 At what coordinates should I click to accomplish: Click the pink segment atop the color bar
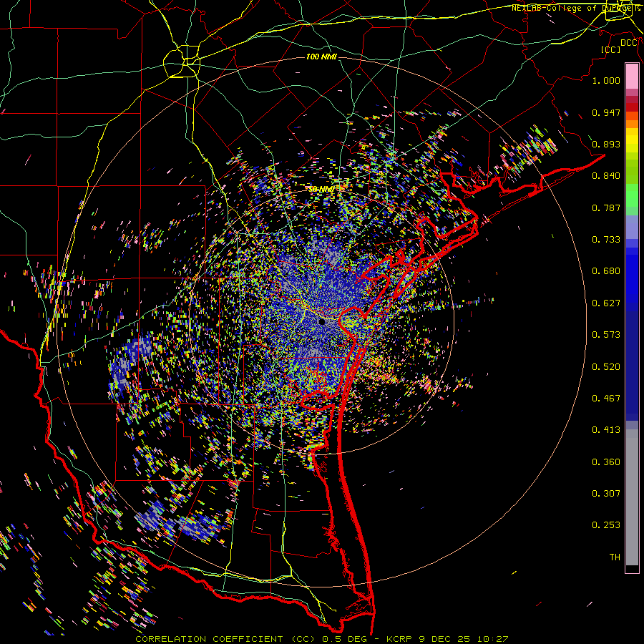pos(632,77)
